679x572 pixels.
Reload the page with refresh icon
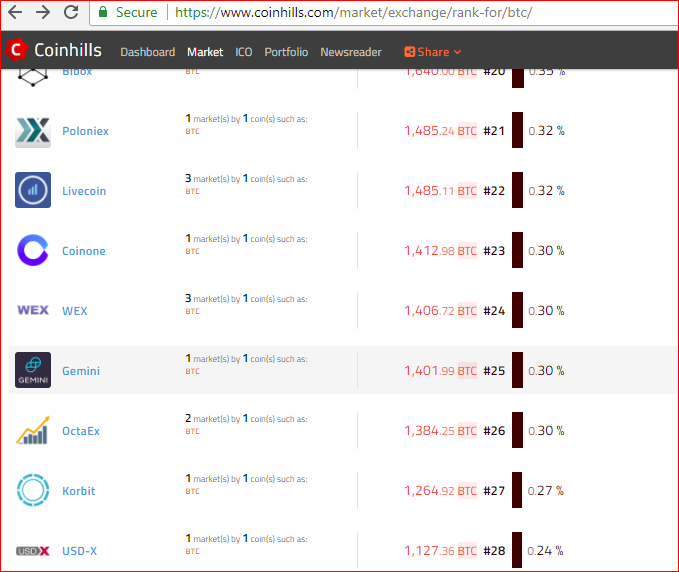pos(71,12)
